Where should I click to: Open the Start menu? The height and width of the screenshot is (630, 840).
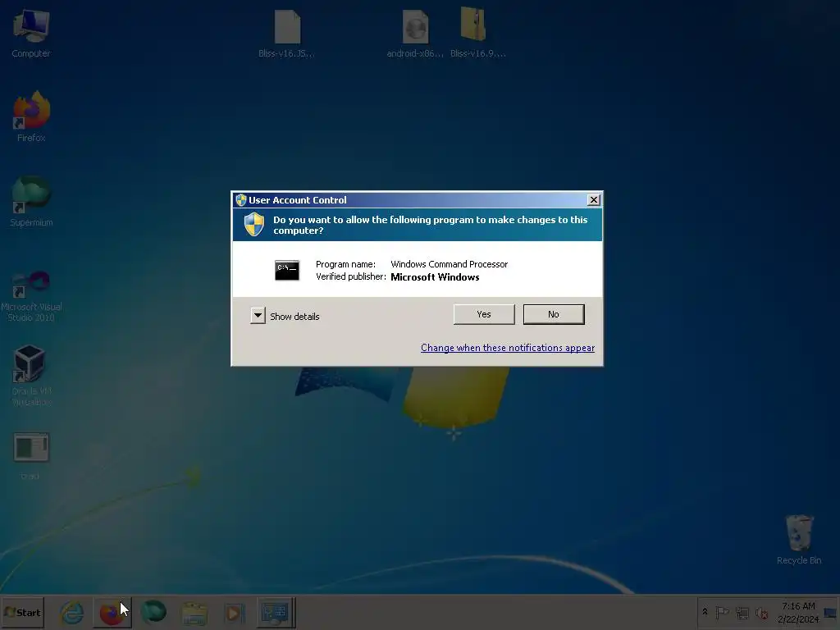22,612
